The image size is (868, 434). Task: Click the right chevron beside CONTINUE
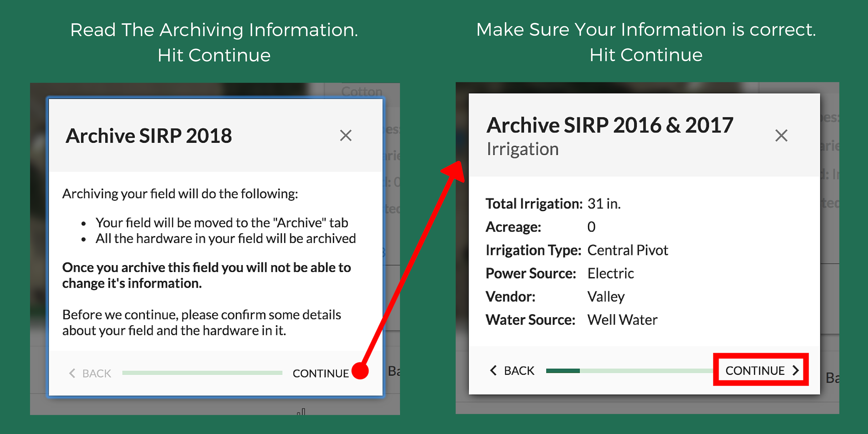click(x=796, y=370)
